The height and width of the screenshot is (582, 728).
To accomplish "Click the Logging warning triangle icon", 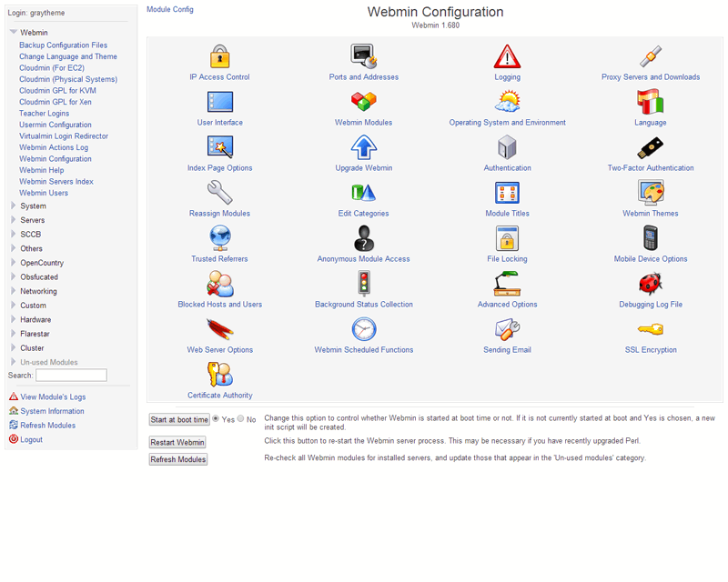I will click(507, 56).
